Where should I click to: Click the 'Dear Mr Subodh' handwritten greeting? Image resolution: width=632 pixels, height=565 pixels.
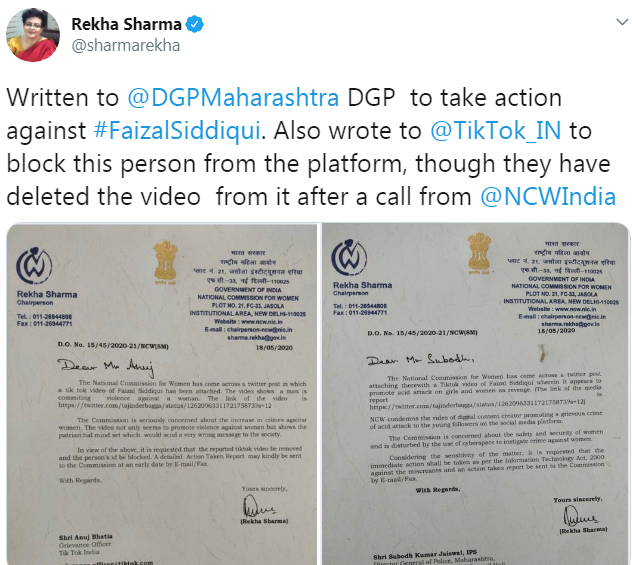tap(420, 359)
